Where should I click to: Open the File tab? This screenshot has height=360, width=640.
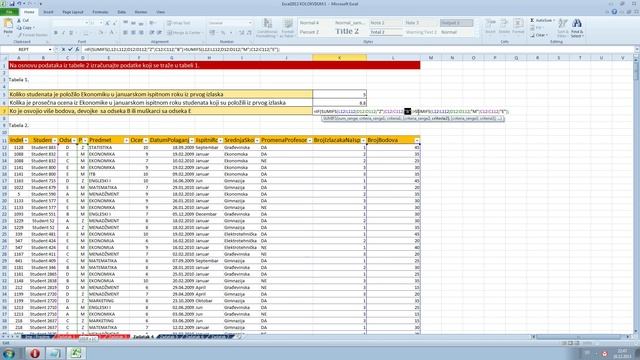[x=9, y=12]
